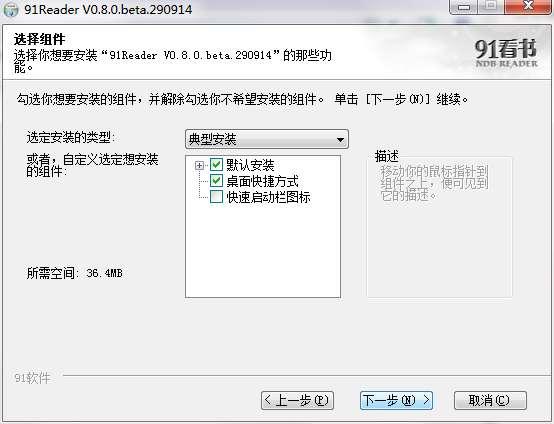554x424 pixels.
Task: Select the 桌面快捷方式 component label
Action: 262,181
